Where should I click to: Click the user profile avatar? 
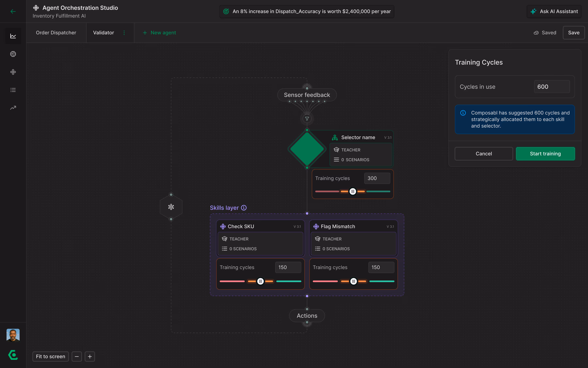13,335
